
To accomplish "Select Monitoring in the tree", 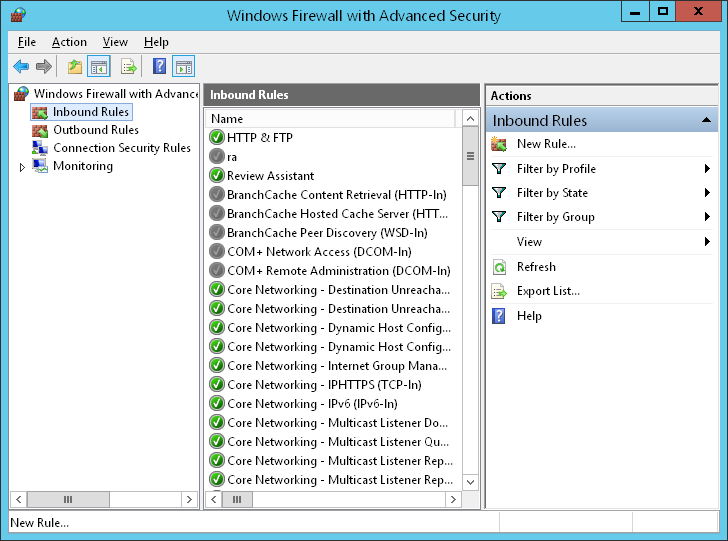I will coord(83,166).
